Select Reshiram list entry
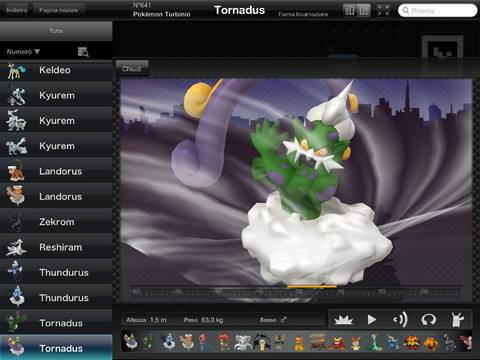The height and width of the screenshot is (360, 480). (x=56, y=247)
